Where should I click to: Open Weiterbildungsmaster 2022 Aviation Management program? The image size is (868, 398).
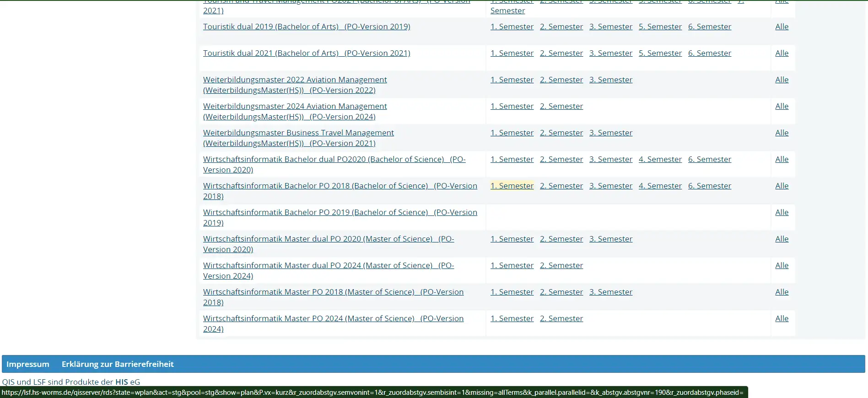(x=295, y=80)
